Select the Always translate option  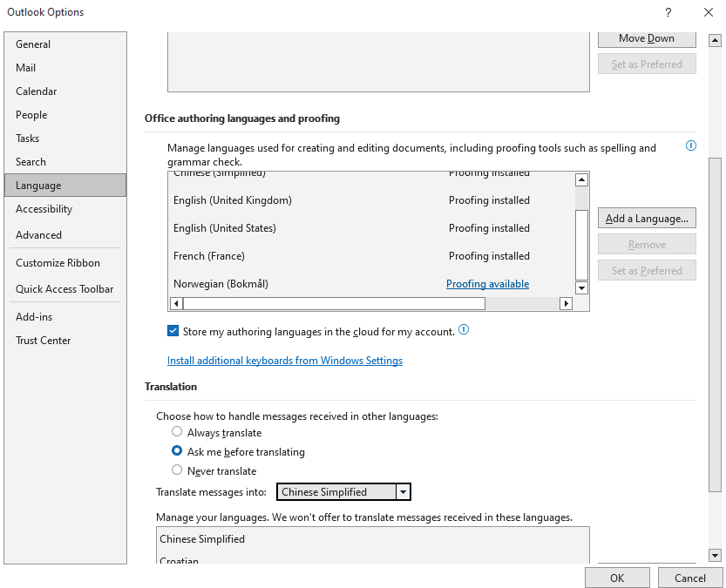click(177, 431)
